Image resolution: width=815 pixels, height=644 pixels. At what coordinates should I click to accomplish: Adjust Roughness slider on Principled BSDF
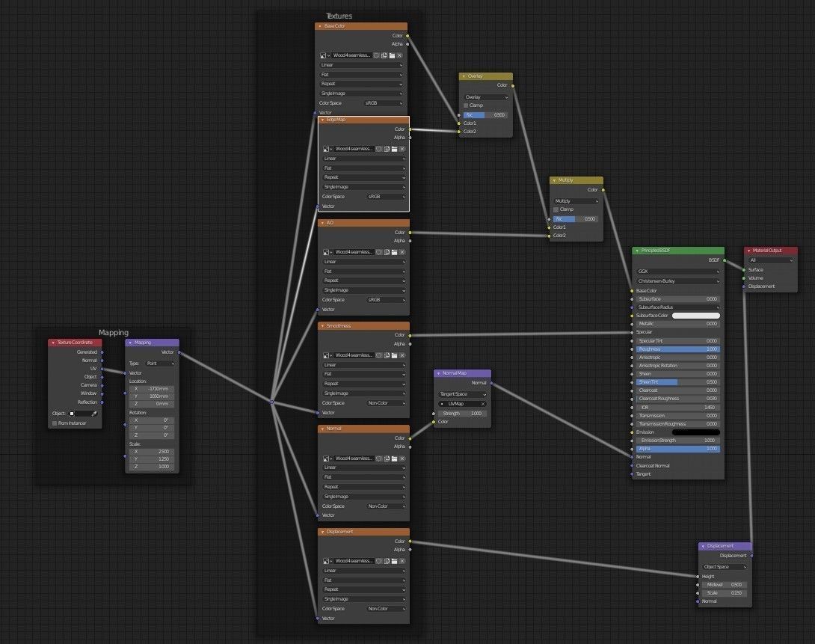tap(678, 349)
